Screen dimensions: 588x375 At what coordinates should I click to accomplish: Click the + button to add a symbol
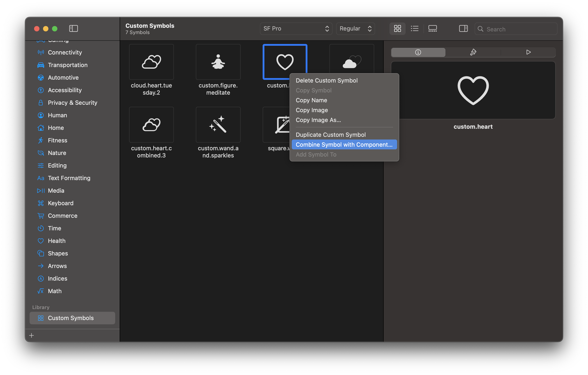(x=32, y=335)
